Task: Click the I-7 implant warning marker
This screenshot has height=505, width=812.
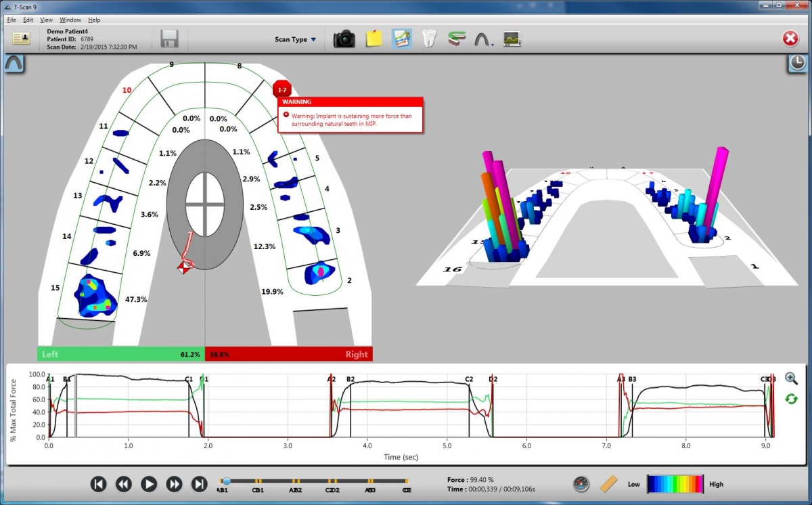Action: tap(282, 89)
